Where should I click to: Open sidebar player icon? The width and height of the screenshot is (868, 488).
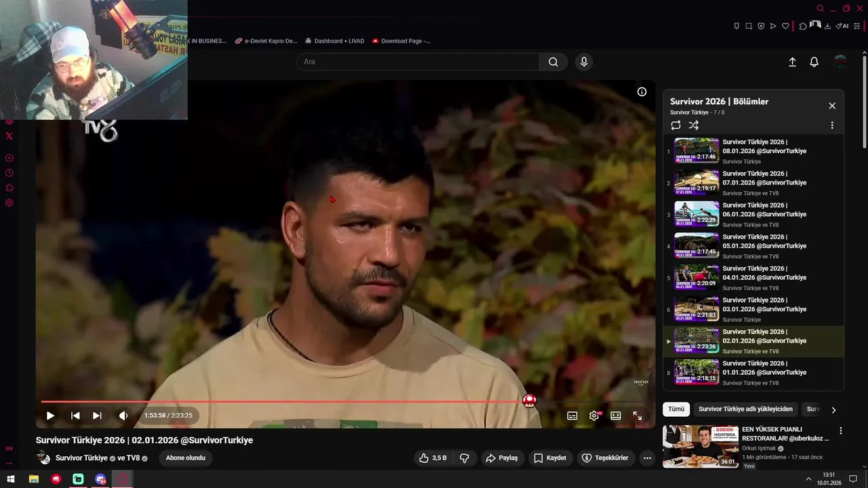pyautogui.click(x=9, y=158)
